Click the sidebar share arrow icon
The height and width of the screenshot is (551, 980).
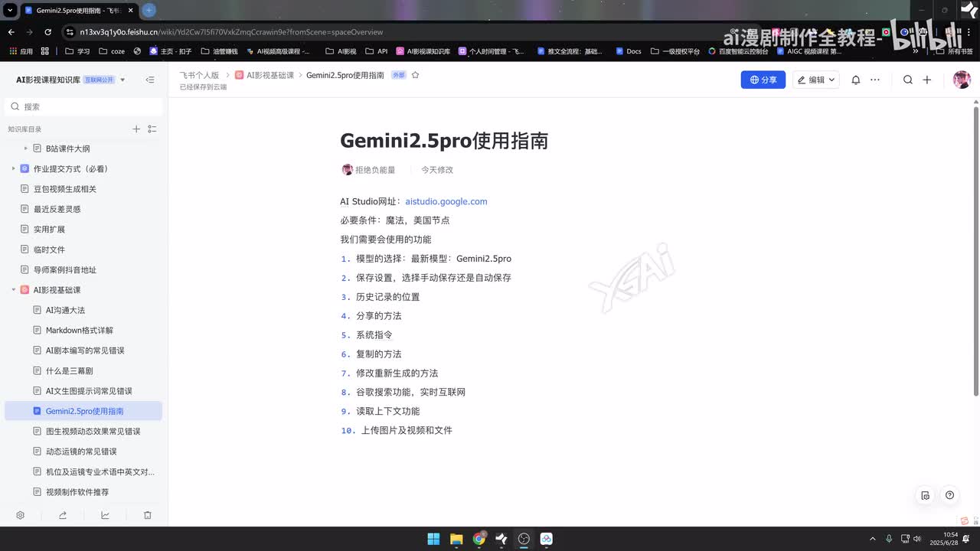[x=63, y=515]
